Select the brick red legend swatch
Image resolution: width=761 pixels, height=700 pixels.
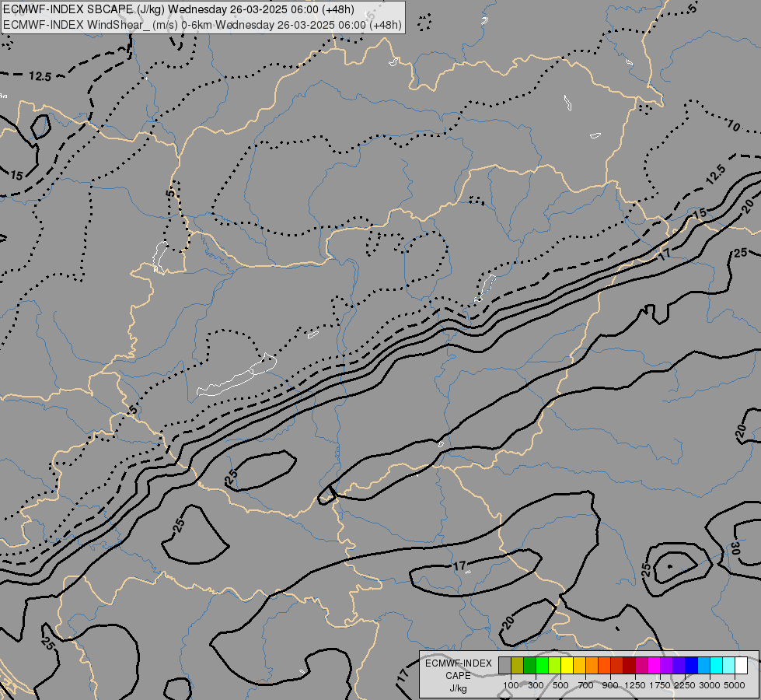click(x=617, y=666)
